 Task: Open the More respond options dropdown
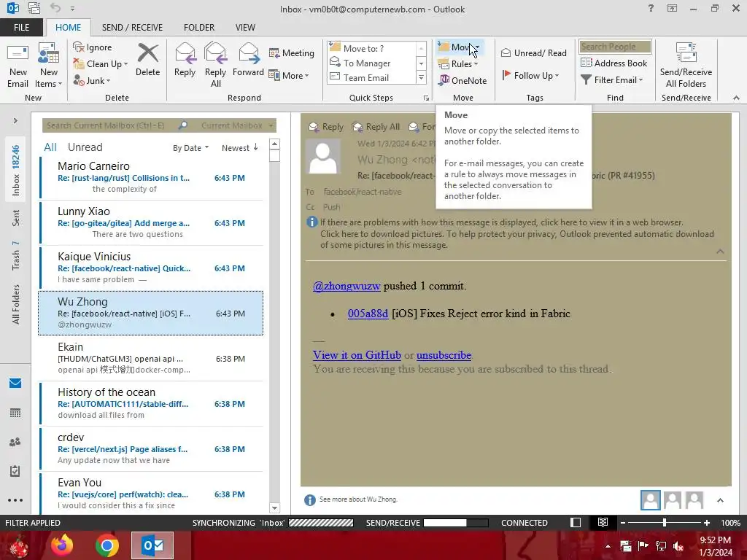pos(289,75)
